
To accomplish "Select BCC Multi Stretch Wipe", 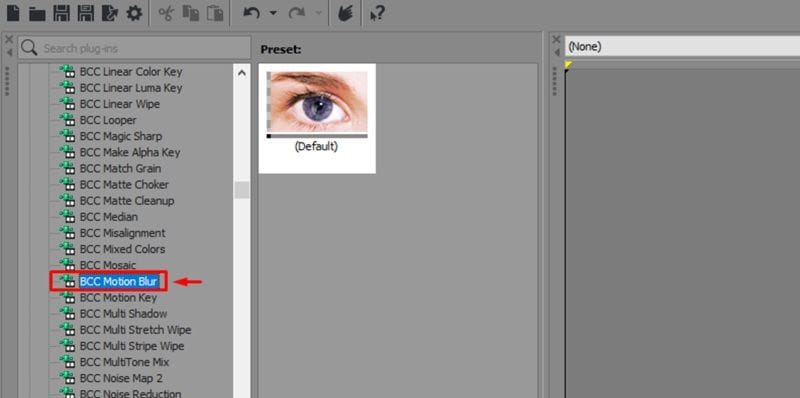I will 135,330.
